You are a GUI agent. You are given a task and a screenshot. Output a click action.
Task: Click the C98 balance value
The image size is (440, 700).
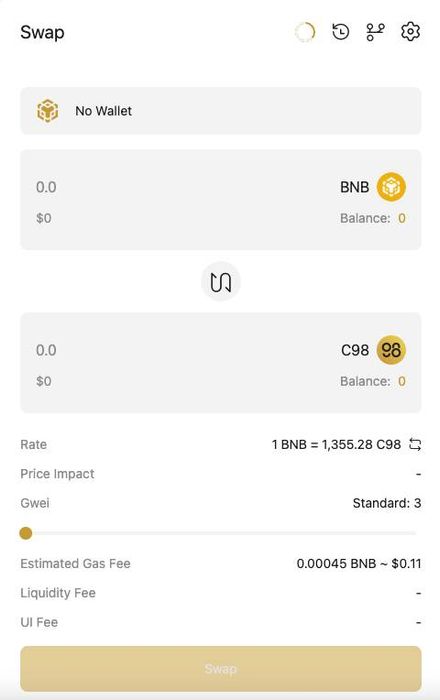402,381
